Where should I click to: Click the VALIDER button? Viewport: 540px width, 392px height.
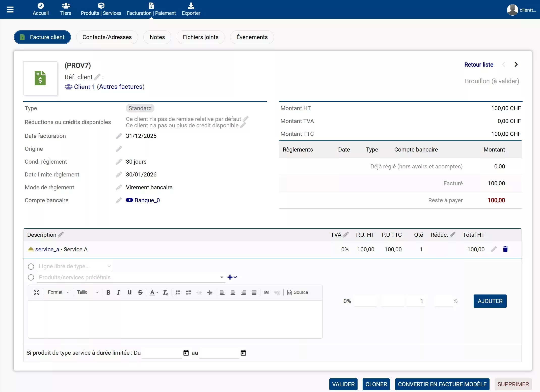pos(343,384)
